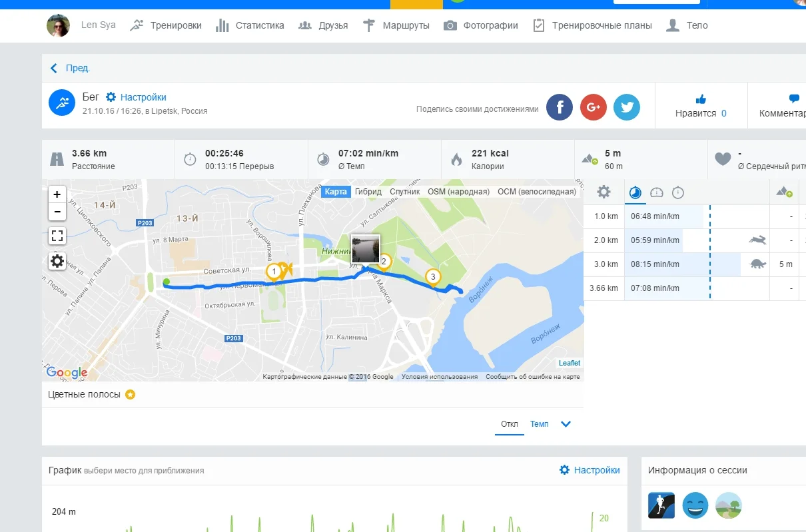Click kilometer marker 2 on route

coord(384,262)
